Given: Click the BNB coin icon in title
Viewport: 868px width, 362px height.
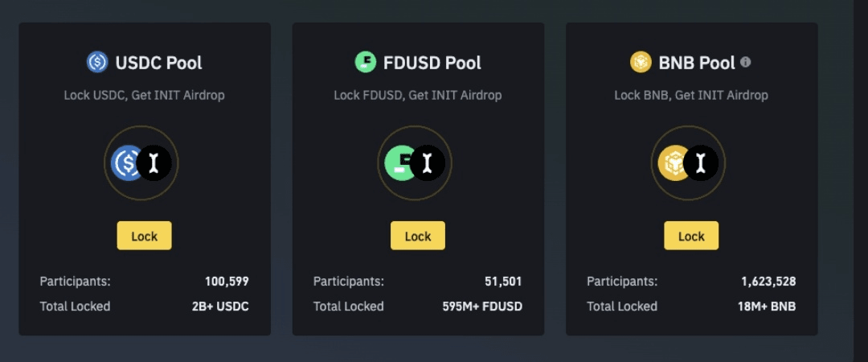Looking at the screenshot, I should [641, 62].
